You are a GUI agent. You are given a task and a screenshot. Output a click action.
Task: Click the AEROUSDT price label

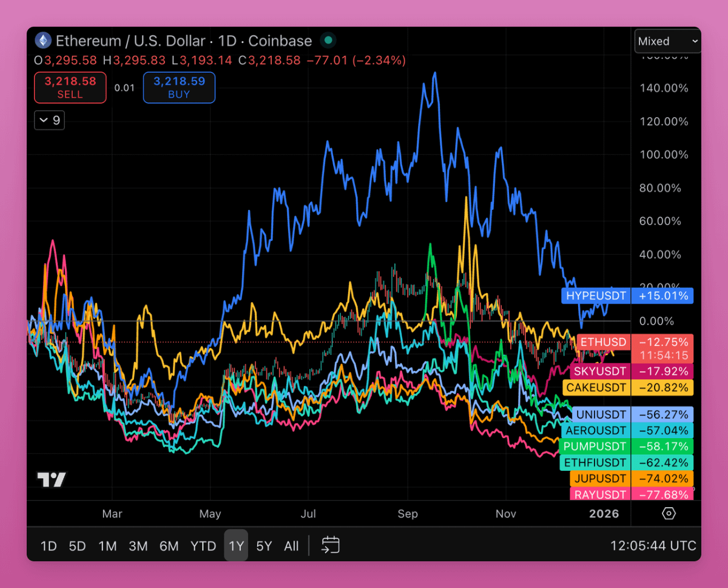click(596, 430)
